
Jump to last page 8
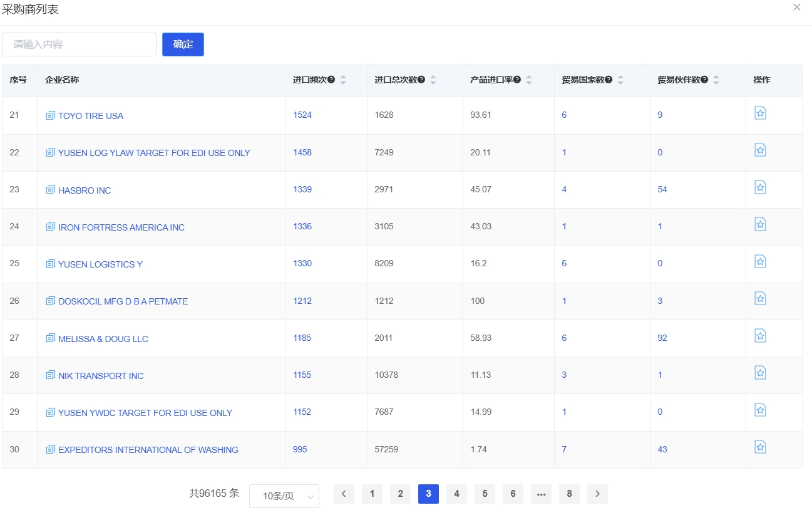pos(569,494)
